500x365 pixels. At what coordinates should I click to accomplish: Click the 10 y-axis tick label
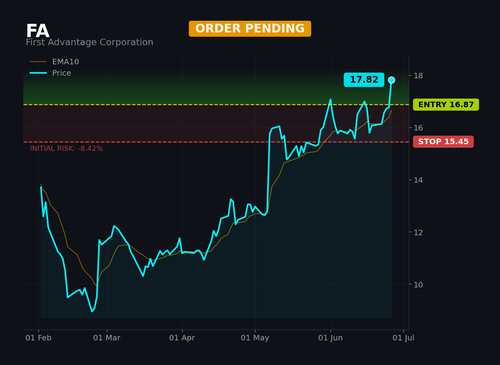coord(418,285)
